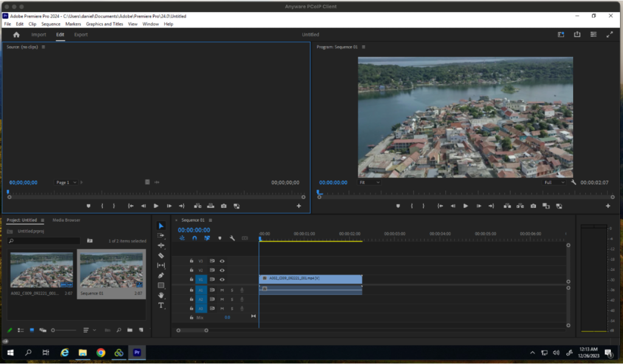Open timeline display settings wrench
This screenshot has height=364, width=623.
coord(232,238)
